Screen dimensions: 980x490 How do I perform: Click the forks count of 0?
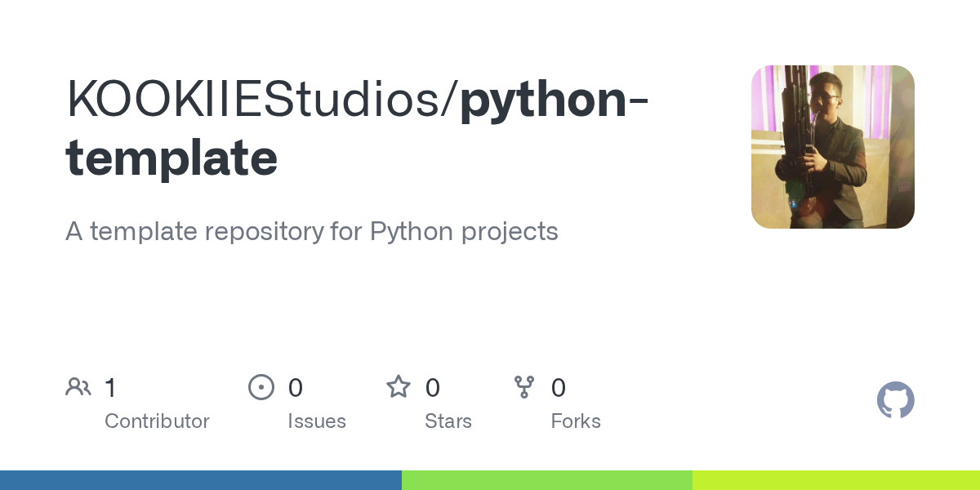559,388
